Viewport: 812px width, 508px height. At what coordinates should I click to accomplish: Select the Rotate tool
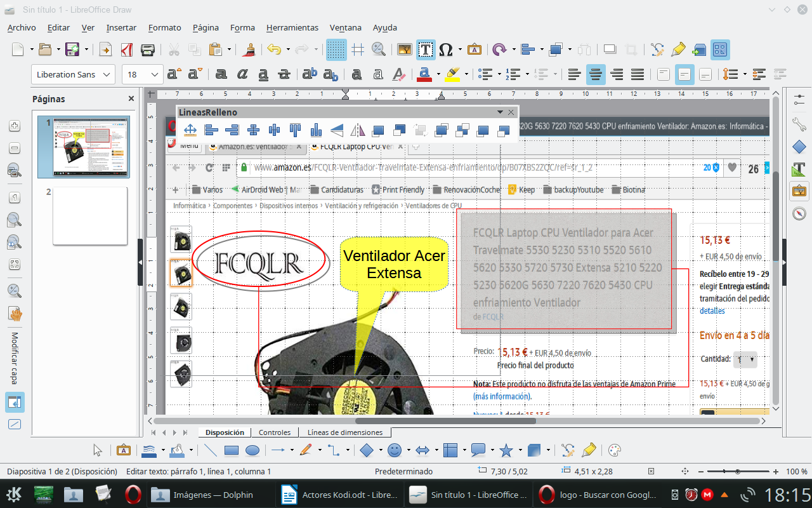pyautogui.click(x=499, y=50)
